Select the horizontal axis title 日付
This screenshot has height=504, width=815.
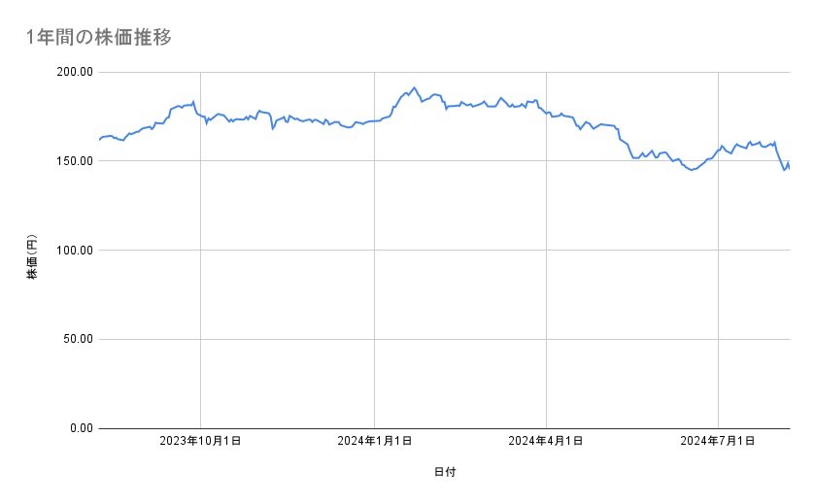tap(445, 472)
